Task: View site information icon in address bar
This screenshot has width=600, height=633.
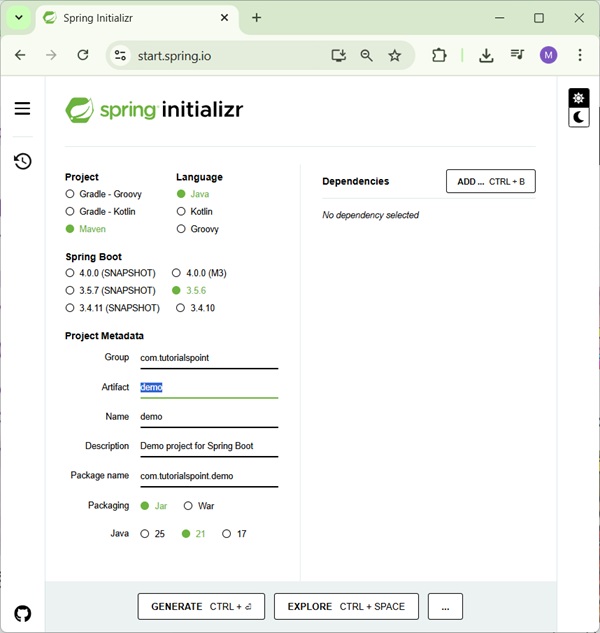Action: 120,55
